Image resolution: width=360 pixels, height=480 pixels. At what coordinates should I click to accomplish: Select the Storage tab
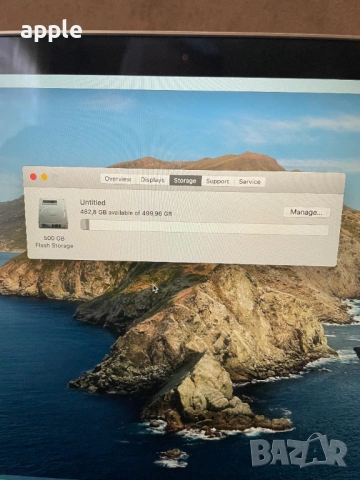coord(185,181)
